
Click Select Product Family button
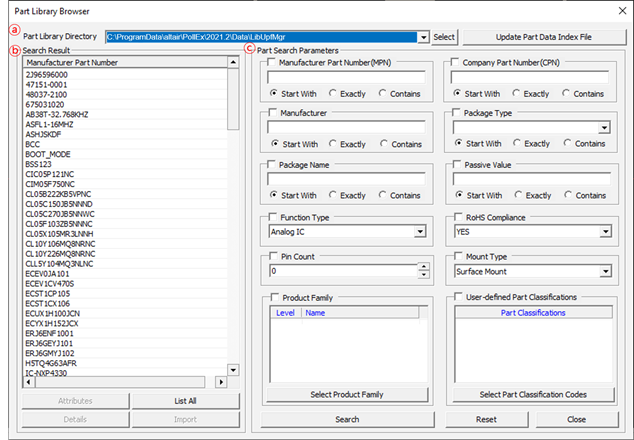tap(347, 395)
